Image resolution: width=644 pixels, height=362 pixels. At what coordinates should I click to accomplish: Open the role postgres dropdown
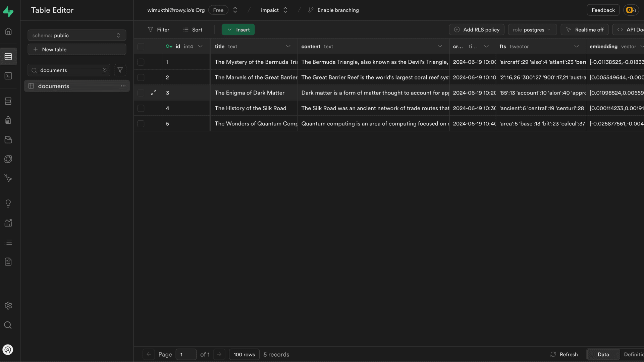532,29
